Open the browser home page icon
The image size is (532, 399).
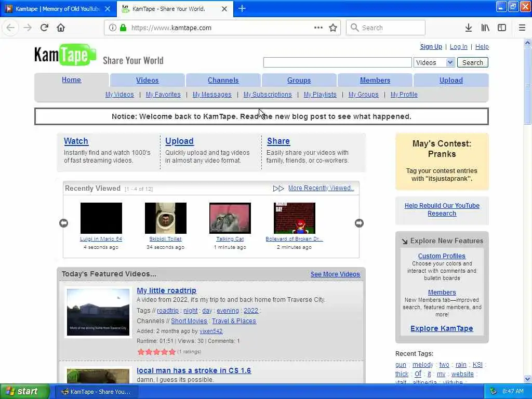point(61,28)
